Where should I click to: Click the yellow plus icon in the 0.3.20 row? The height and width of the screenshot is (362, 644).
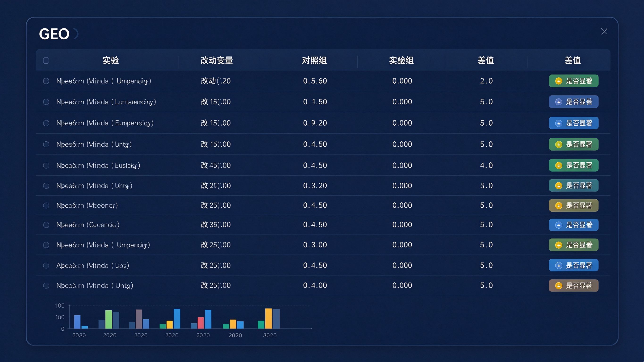(559, 186)
